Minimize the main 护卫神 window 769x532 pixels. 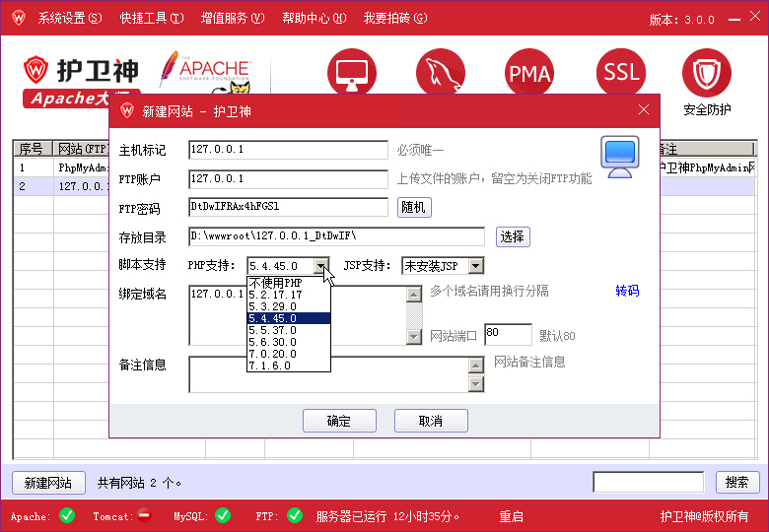click(x=734, y=19)
